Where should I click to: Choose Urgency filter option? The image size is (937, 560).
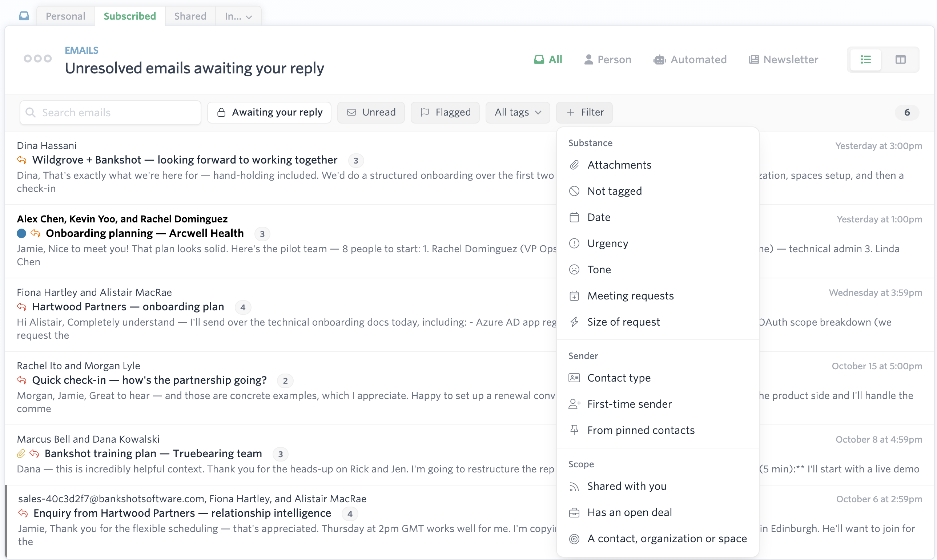tap(658, 243)
